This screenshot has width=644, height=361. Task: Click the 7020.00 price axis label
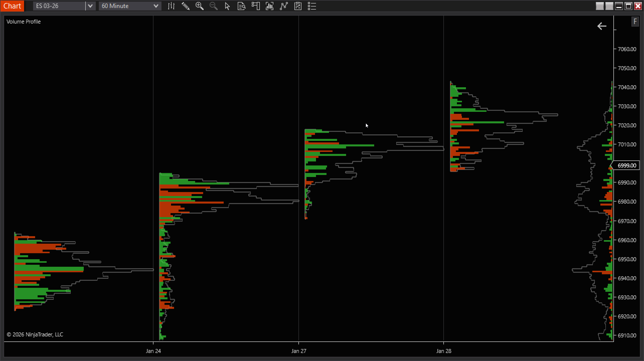click(x=627, y=125)
